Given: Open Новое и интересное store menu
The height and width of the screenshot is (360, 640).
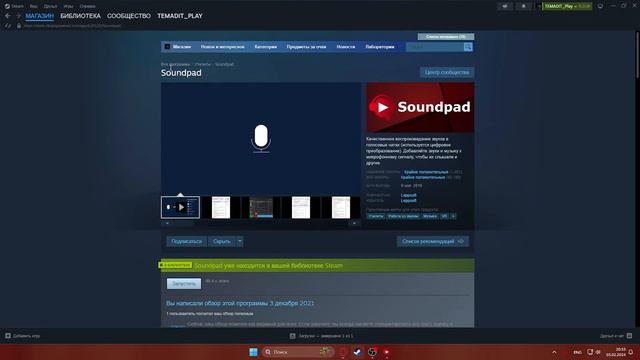Looking at the screenshot, I should click(222, 47).
